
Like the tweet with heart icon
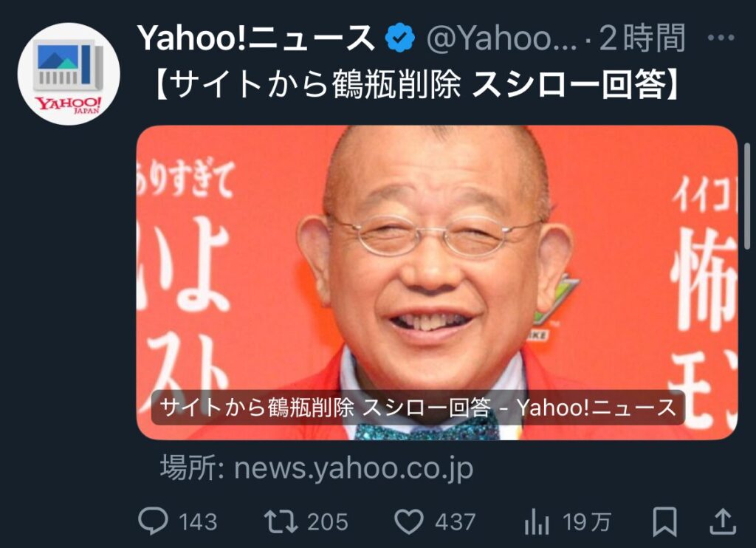click(409, 521)
